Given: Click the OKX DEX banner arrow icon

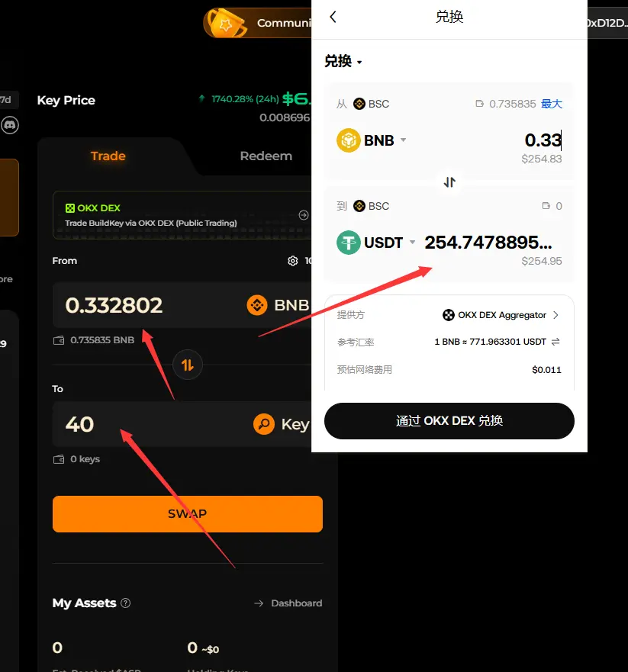Looking at the screenshot, I should point(304,215).
